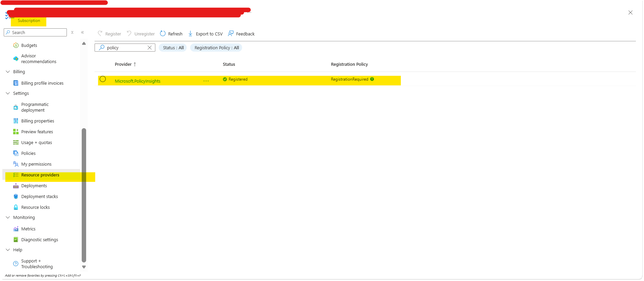Click the Unregister button label
Screen dimensions: 644x281
[x=145, y=34]
